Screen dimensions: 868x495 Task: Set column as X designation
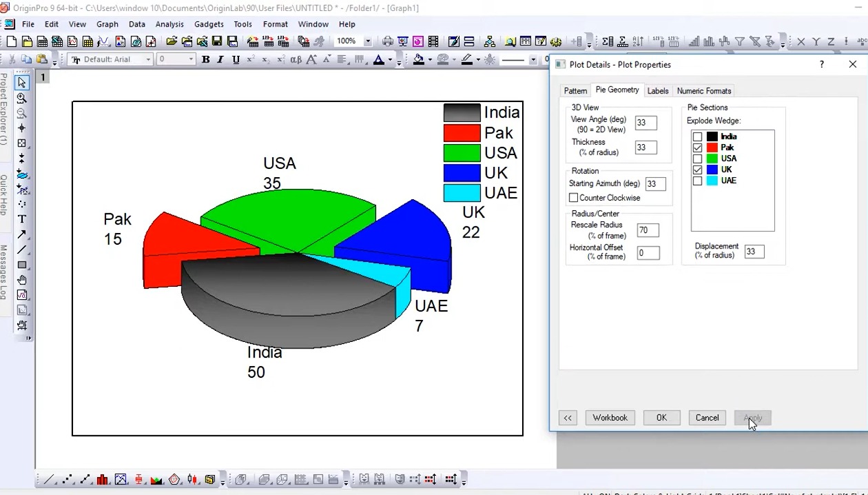801,42
